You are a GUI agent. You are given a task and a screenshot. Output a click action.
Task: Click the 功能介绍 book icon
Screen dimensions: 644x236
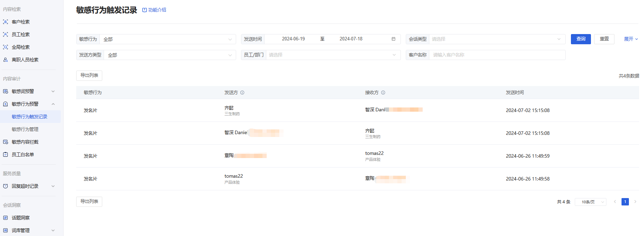coord(144,10)
